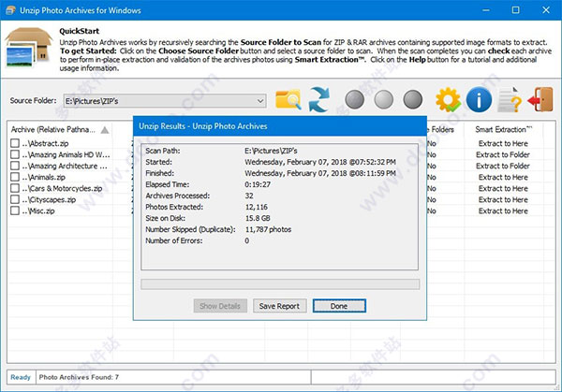Click the Number of Errors value 0
This screenshot has width=562, height=392.
coord(247,240)
